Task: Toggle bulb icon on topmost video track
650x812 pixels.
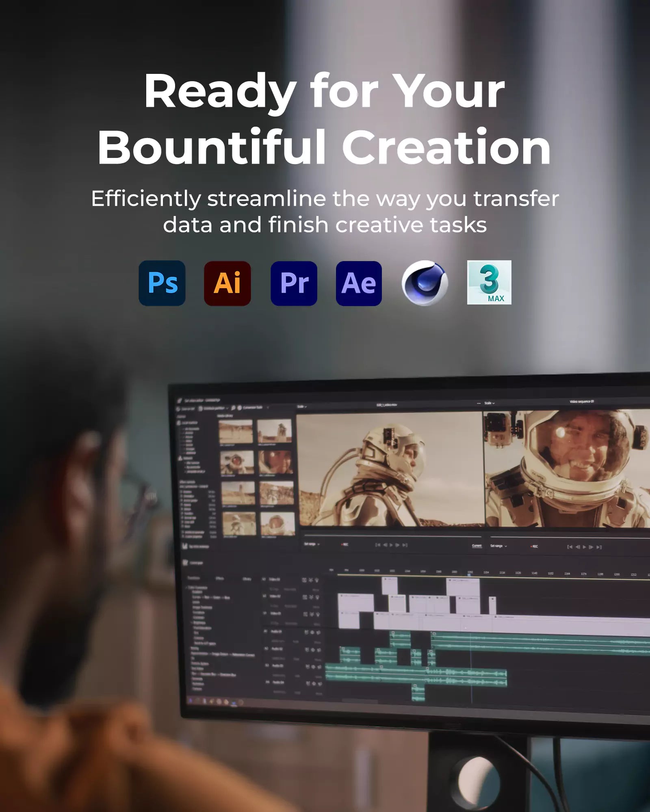Action: coord(316,580)
